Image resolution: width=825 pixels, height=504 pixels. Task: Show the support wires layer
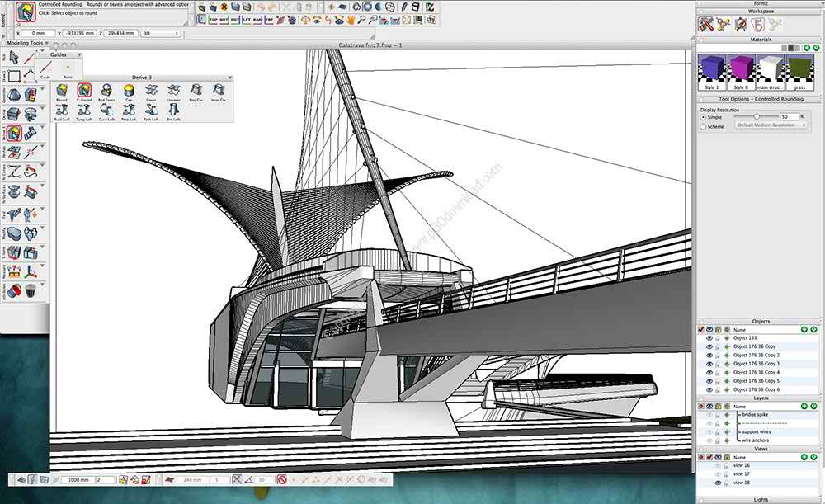point(709,432)
